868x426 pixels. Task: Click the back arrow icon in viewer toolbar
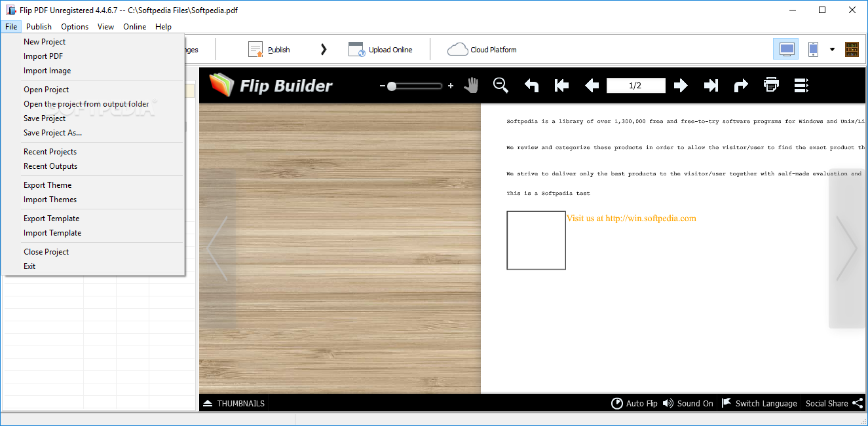[x=531, y=86]
